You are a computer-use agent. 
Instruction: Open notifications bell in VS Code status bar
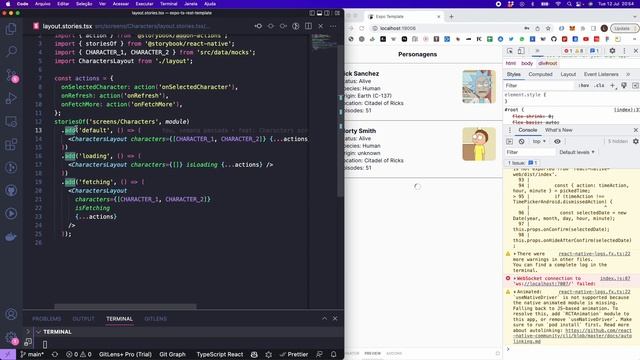[333, 354]
